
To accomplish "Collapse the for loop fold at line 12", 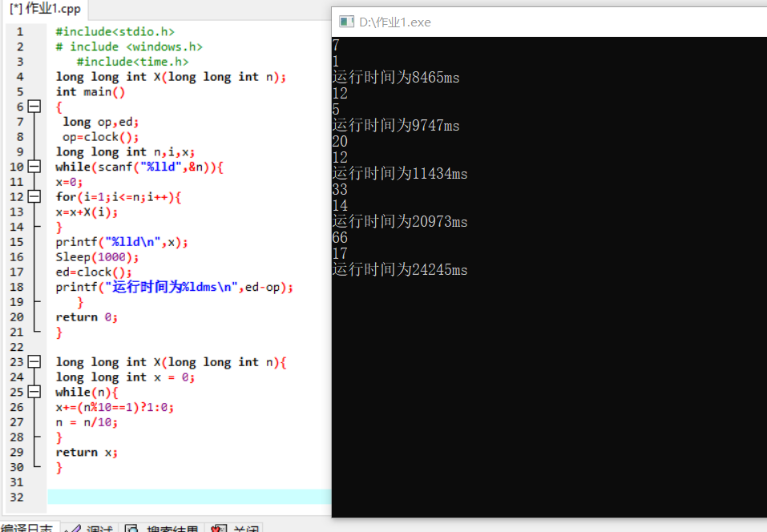I will coord(34,196).
